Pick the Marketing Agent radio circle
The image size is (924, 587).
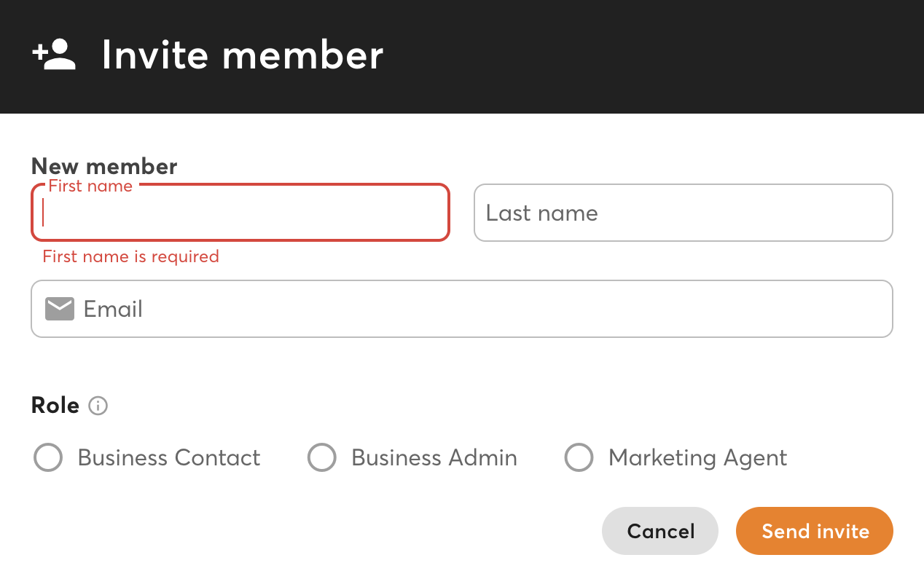coord(579,458)
